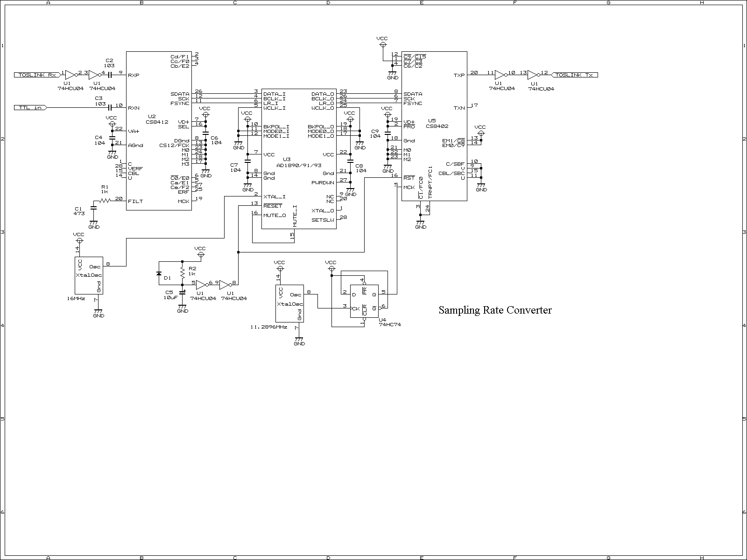The height and width of the screenshot is (560, 747).
Task: Select the CS8412 receiver chip U2
Action: tap(159, 131)
